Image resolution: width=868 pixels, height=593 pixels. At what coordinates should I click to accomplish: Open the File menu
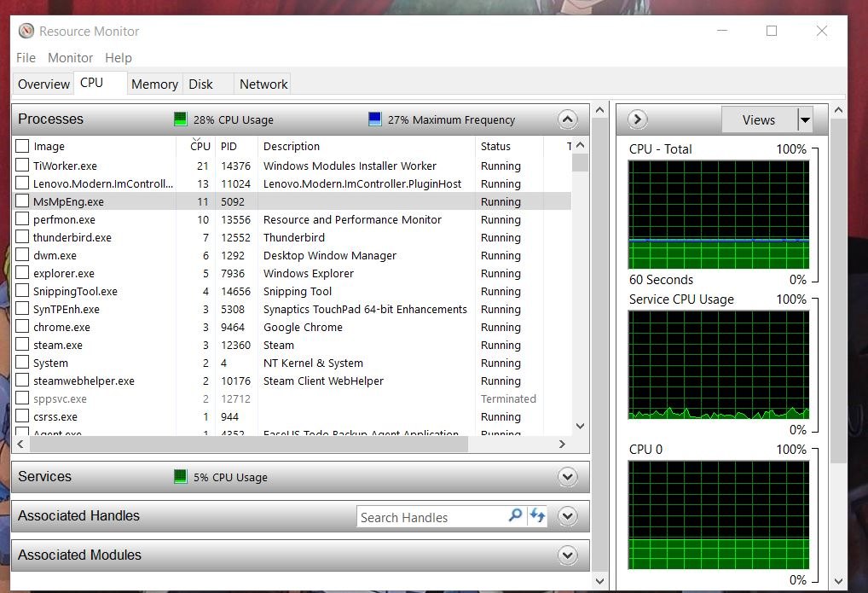point(26,58)
